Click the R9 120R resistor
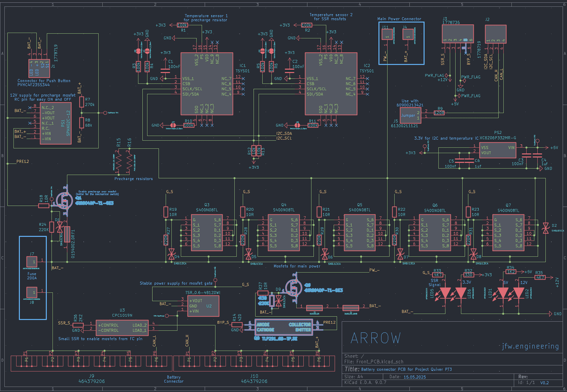 tap(439, 113)
